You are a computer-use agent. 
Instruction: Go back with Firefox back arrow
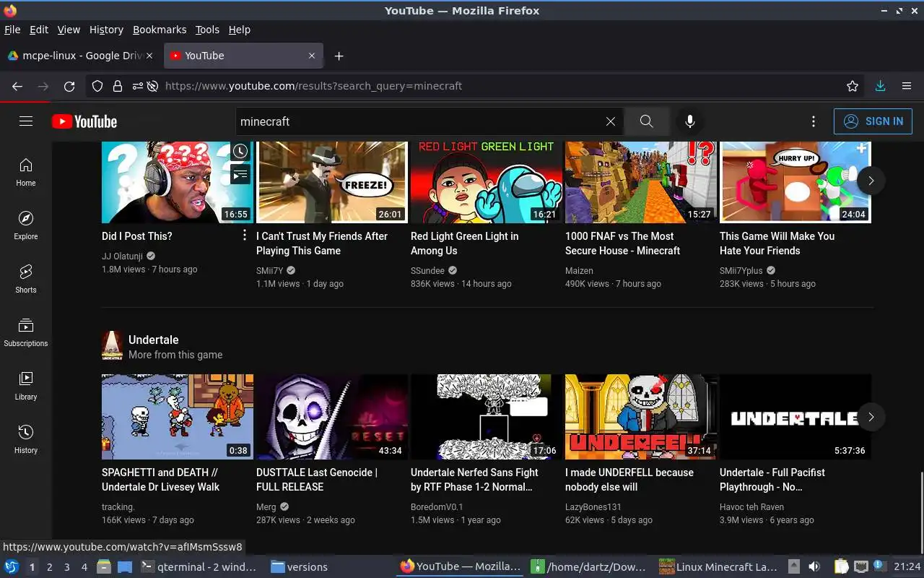point(17,86)
